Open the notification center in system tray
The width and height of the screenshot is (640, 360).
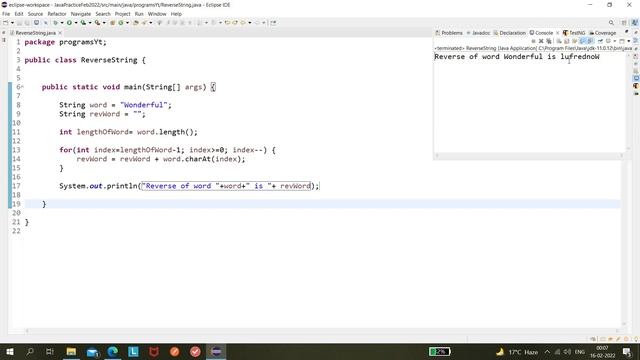tap(627, 351)
